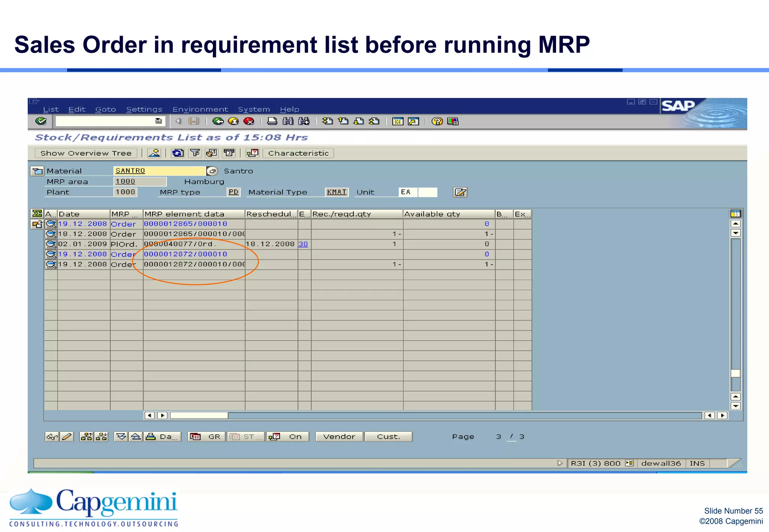The width and height of the screenshot is (769, 532).
Task: Click the Cust. button
Action: click(389, 437)
